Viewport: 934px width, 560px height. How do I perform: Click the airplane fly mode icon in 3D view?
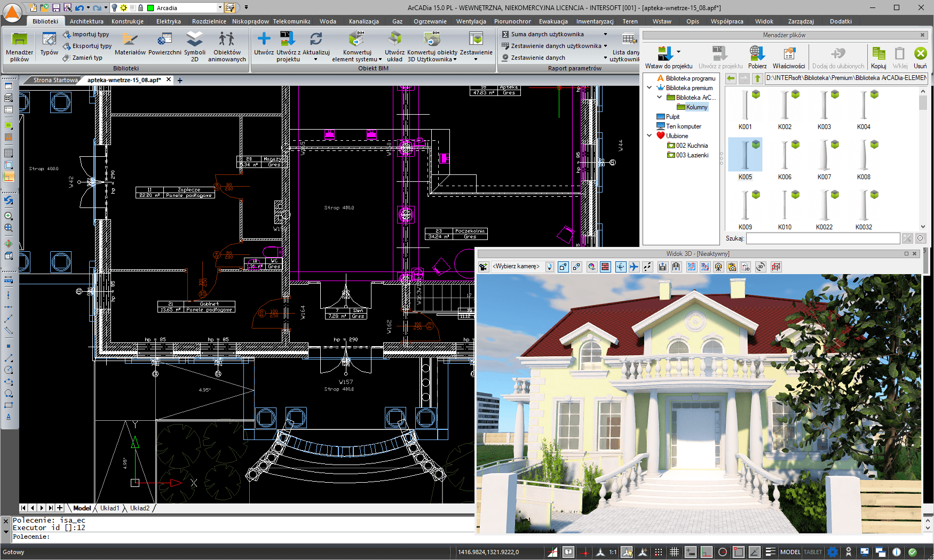(x=634, y=267)
